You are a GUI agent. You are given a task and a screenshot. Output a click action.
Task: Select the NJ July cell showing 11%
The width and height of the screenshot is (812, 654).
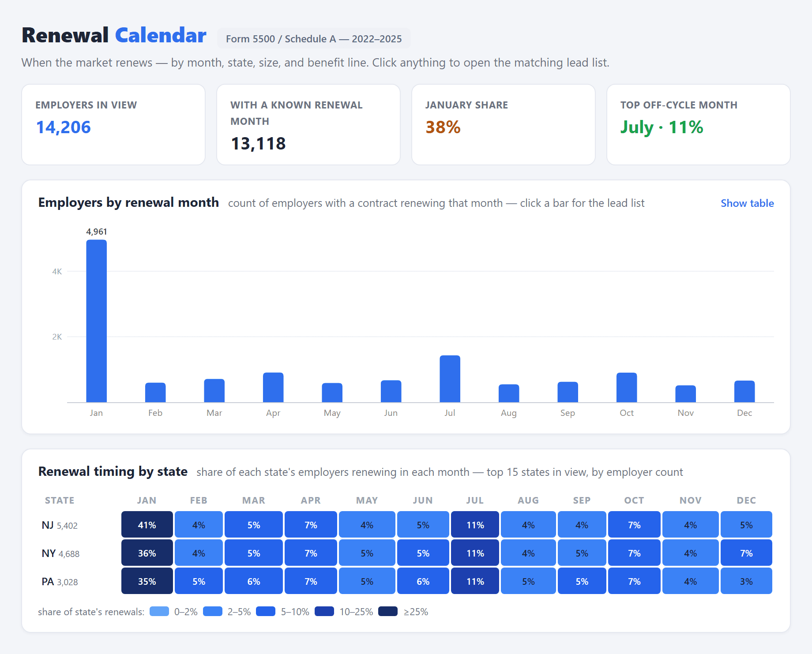pyautogui.click(x=475, y=524)
